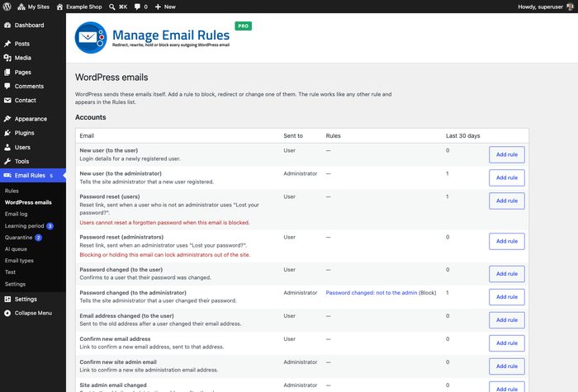
Task: Click the Comments sidebar icon
Action: click(x=7, y=86)
